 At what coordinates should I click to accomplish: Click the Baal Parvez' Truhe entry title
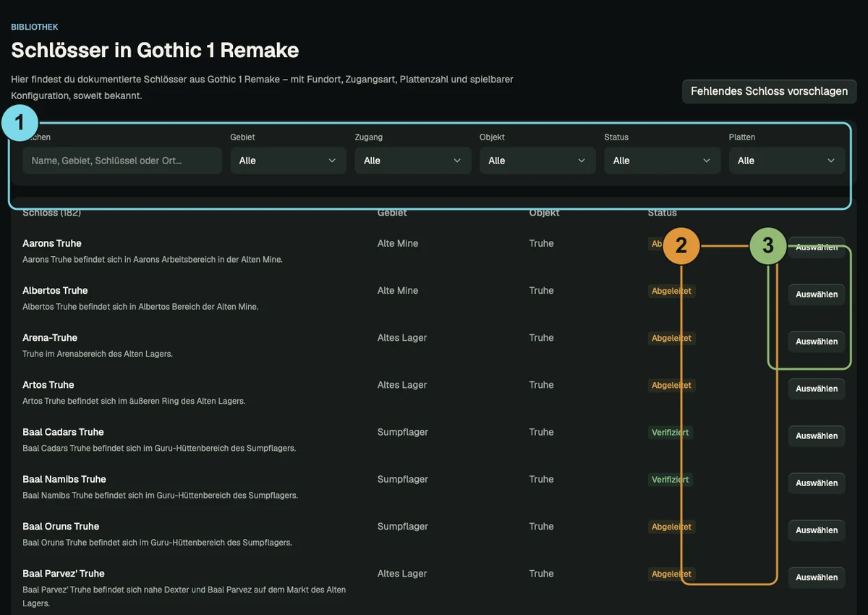(64, 573)
